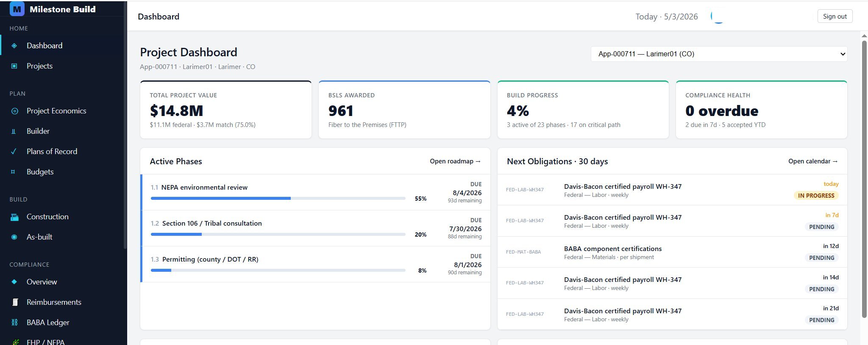Click the Dashboard diamond icon in sidebar
Viewport: 868px width, 345px height.
tap(14, 46)
